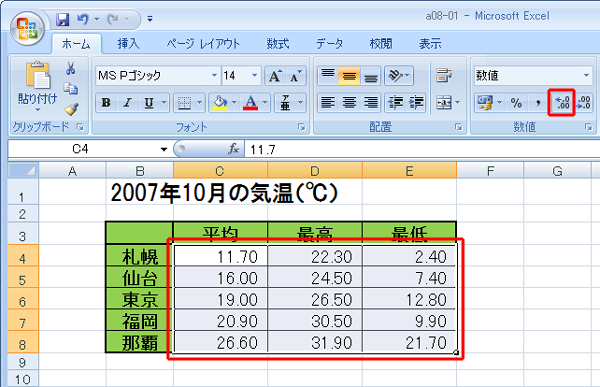
Task: Open the MS Pゴシック font name dropdown
Action: pos(214,75)
